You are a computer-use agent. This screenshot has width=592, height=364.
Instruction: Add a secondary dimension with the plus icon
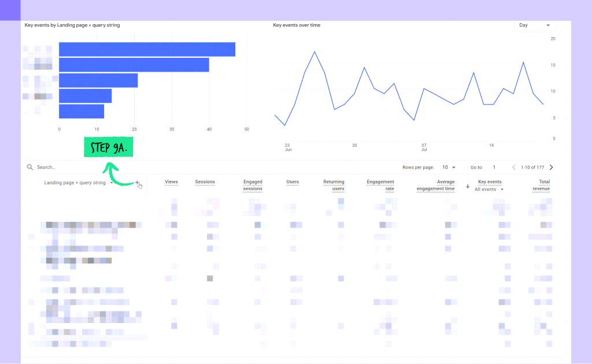tap(137, 183)
